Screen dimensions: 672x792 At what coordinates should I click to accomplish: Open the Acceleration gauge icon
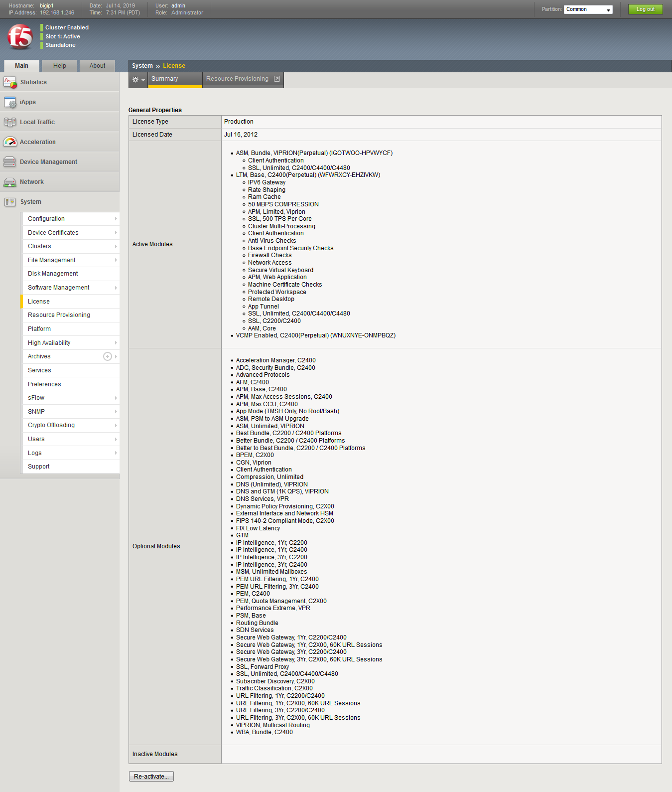click(x=10, y=142)
